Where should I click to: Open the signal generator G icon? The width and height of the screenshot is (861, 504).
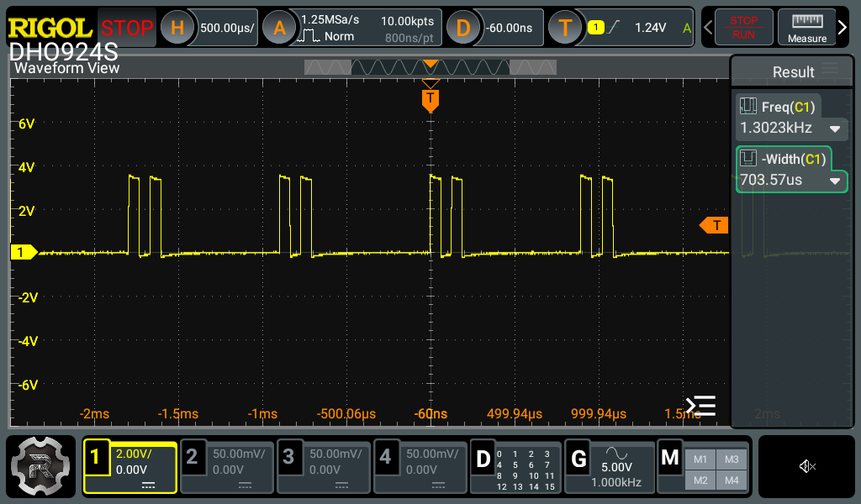[578, 459]
